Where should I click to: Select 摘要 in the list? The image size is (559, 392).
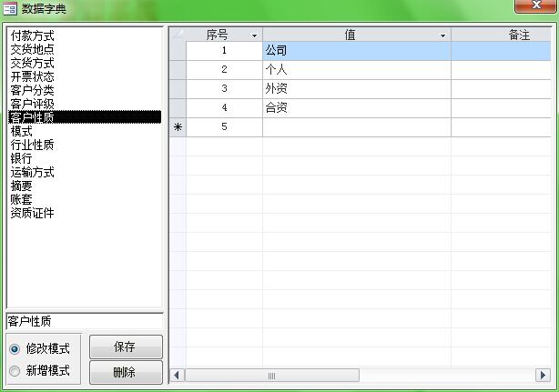coord(85,186)
